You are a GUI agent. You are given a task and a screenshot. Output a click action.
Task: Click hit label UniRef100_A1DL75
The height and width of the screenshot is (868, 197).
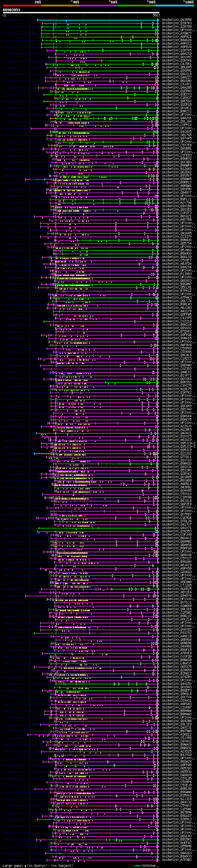coord(177,389)
